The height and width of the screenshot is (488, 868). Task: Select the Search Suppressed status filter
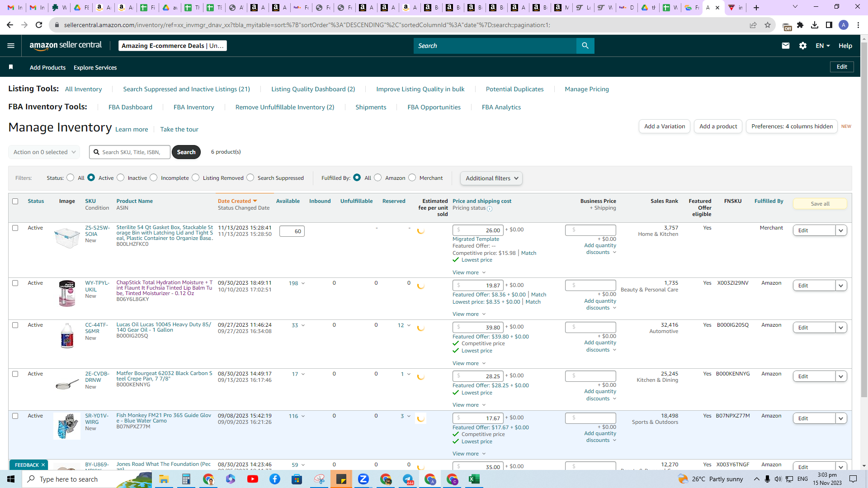point(250,178)
